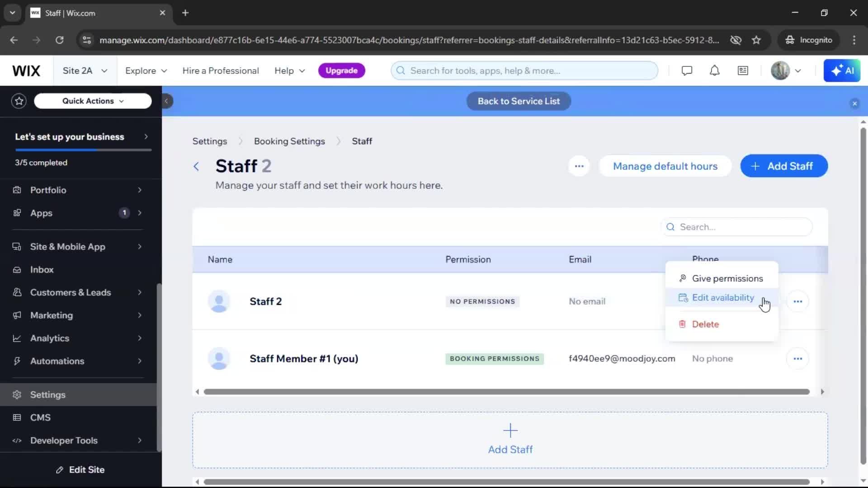868x488 pixels.
Task: Click the staff table horizontal scrollbar
Action: click(x=506, y=392)
